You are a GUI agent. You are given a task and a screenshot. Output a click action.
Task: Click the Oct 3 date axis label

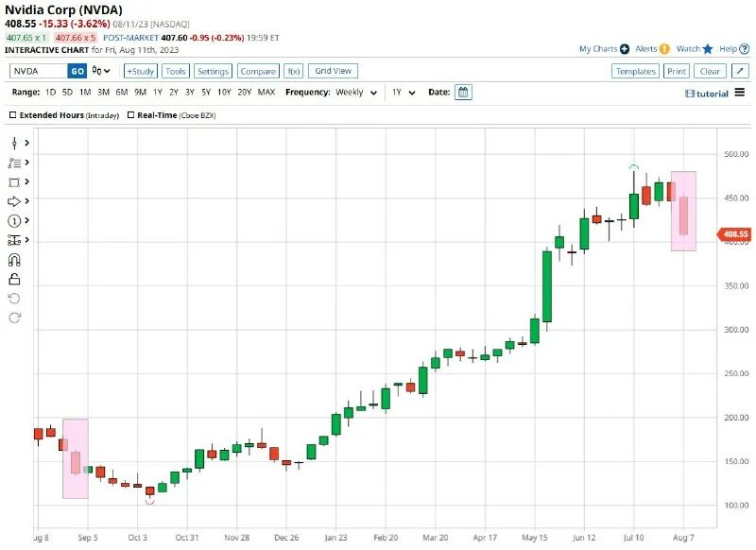pyautogui.click(x=137, y=538)
